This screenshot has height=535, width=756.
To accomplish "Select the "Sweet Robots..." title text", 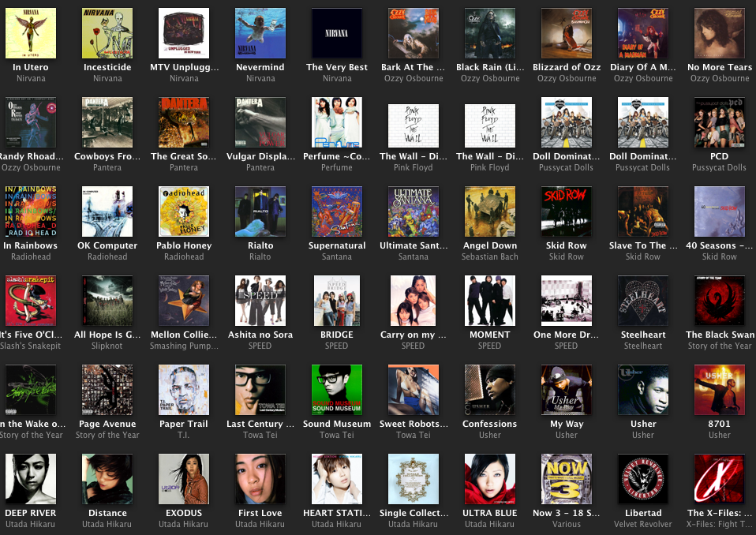I will 414,424.
